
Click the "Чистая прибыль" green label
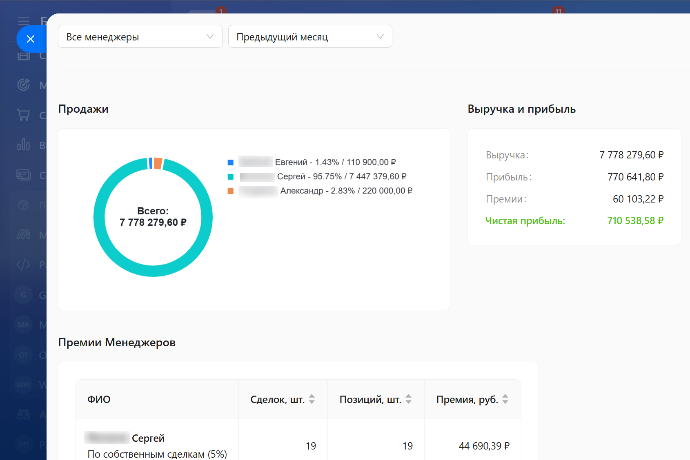[x=525, y=220]
